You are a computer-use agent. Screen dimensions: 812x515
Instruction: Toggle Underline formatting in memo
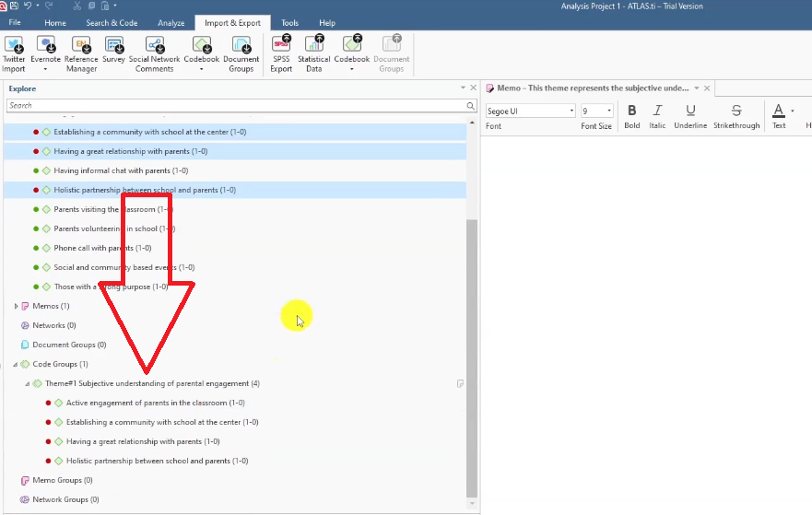coord(690,111)
